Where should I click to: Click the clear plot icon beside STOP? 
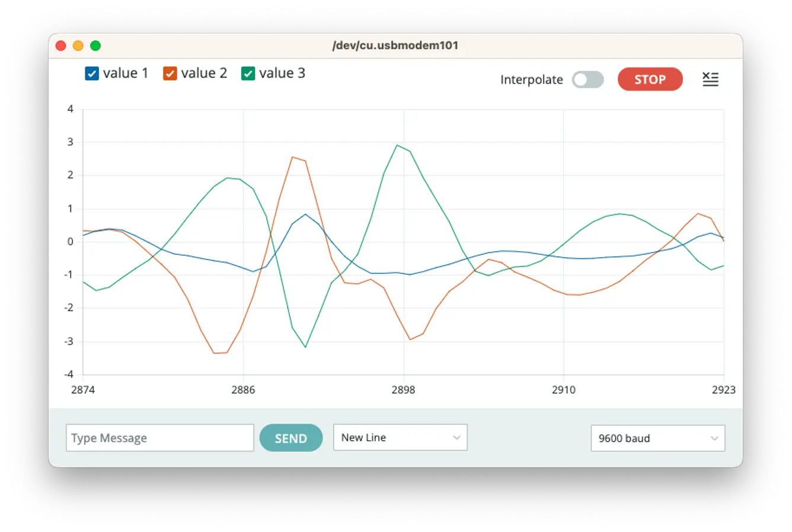710,79
